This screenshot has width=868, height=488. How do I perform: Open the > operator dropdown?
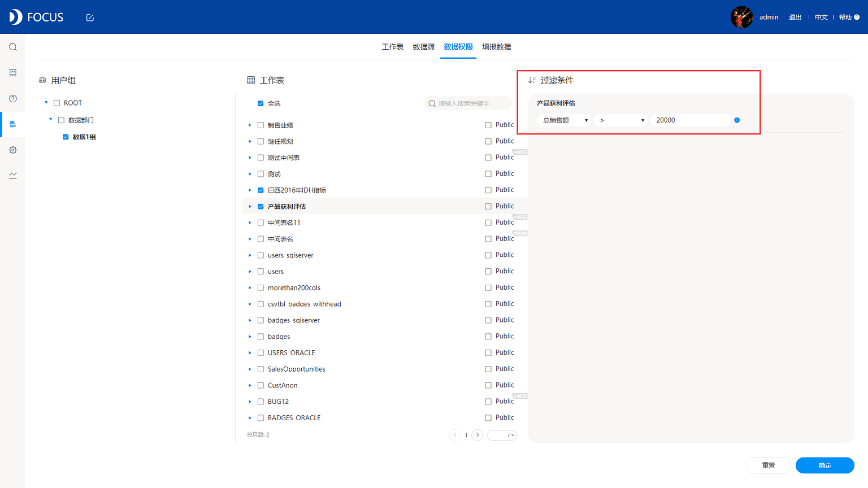(x=620, y=120)
